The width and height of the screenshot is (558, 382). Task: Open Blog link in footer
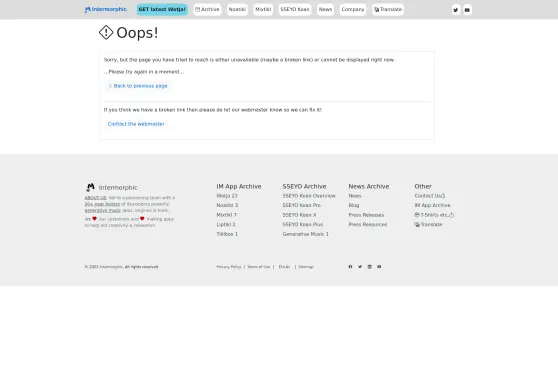coord(354,205)
